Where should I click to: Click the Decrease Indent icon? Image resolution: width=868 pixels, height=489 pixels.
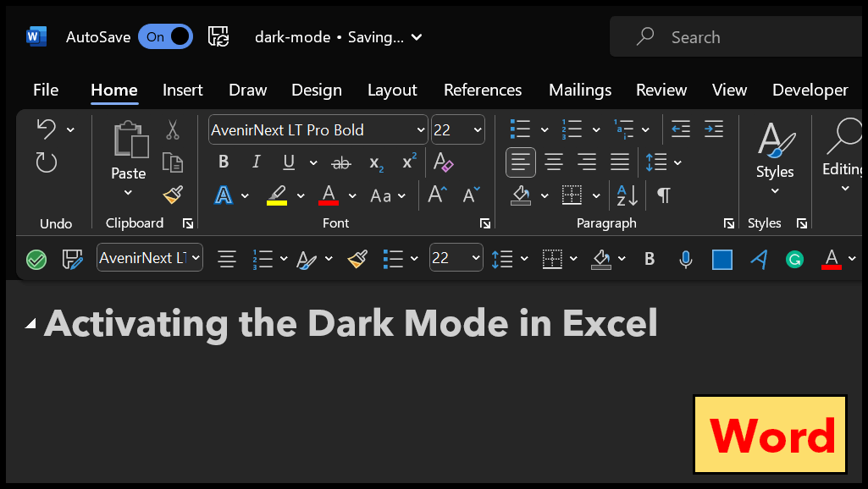click(680, 129)
